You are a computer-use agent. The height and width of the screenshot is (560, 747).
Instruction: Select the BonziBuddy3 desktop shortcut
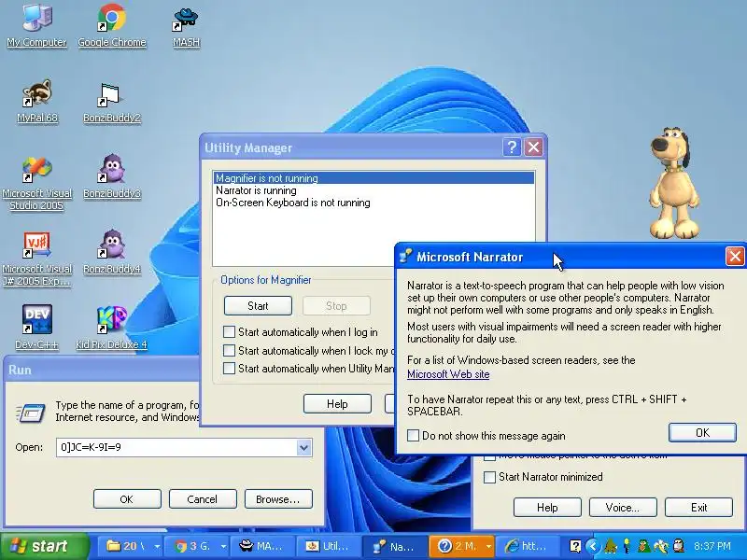coord(112,176)
